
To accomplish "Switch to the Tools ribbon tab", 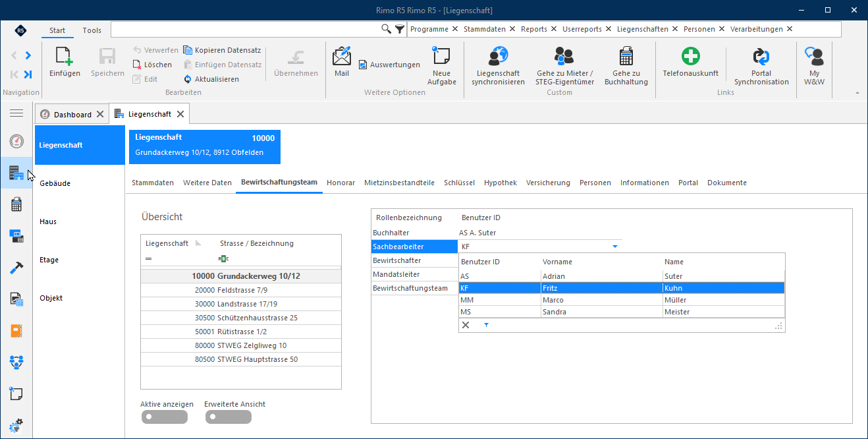I will tap(92, 30).
